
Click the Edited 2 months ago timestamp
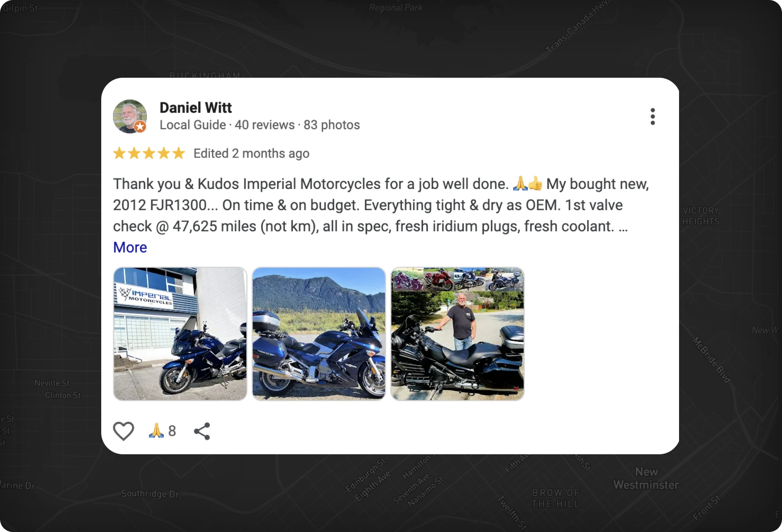252,153
